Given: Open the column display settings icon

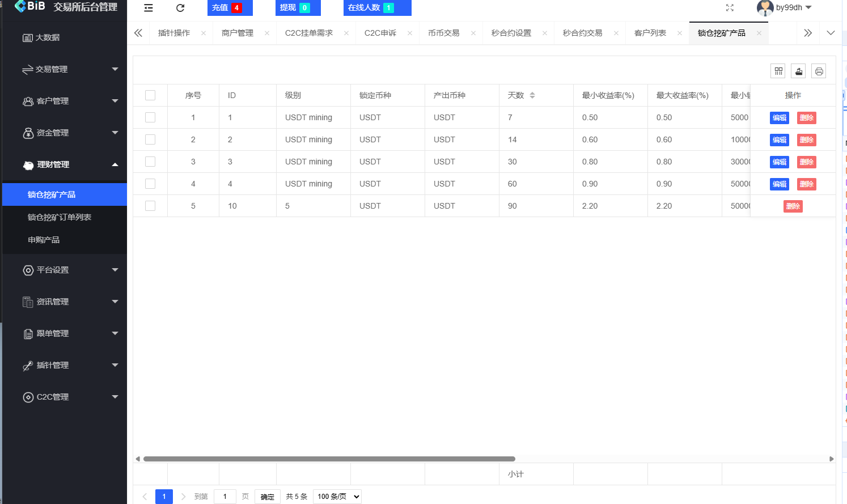Looking at the screenshot, I should [778, 71].
